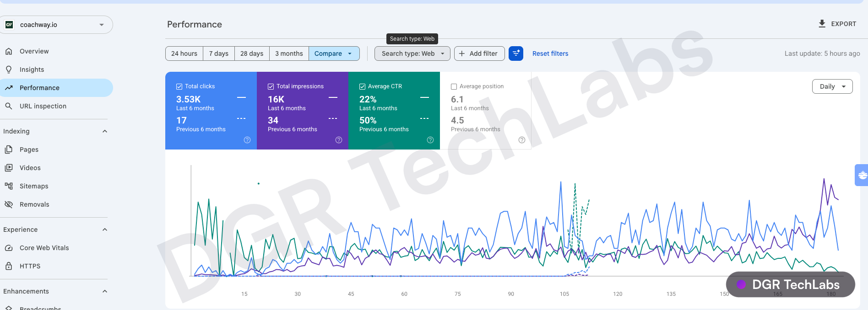This screenshot has width=868, height=310.
Task: Click the help icon in Total clicks card
Action: click(x=247, y=140)
